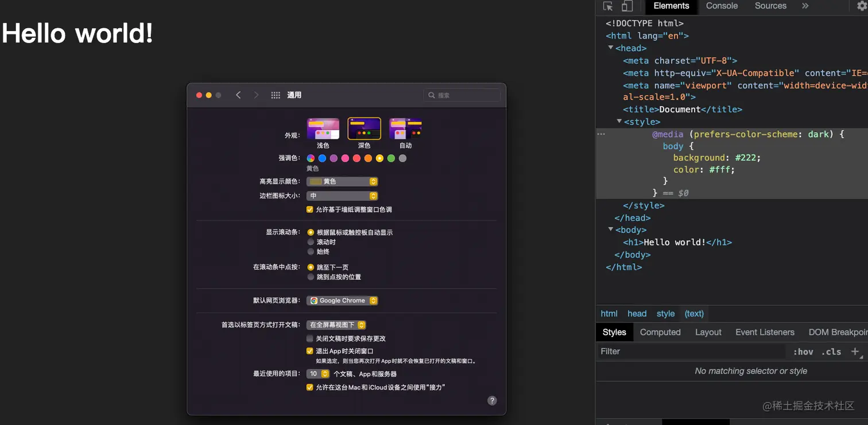
Task: Select 跳到点按的位置 radio button
Action: coord(311,277)
